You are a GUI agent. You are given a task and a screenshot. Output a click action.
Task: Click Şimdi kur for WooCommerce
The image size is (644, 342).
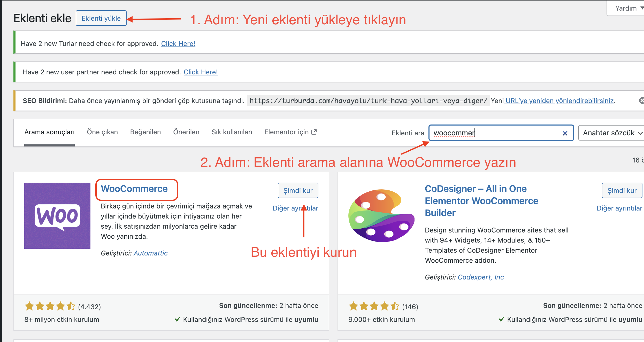[x=298, y=191]
